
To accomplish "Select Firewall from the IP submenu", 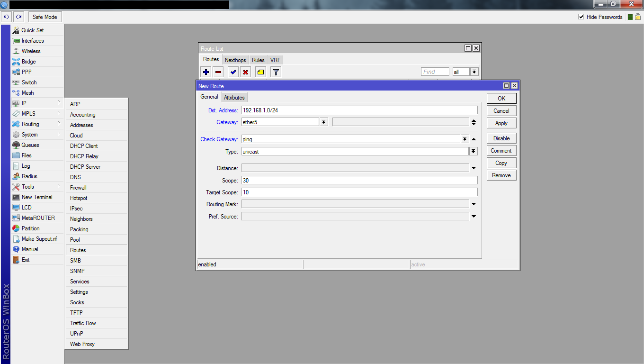I will 78,188.
